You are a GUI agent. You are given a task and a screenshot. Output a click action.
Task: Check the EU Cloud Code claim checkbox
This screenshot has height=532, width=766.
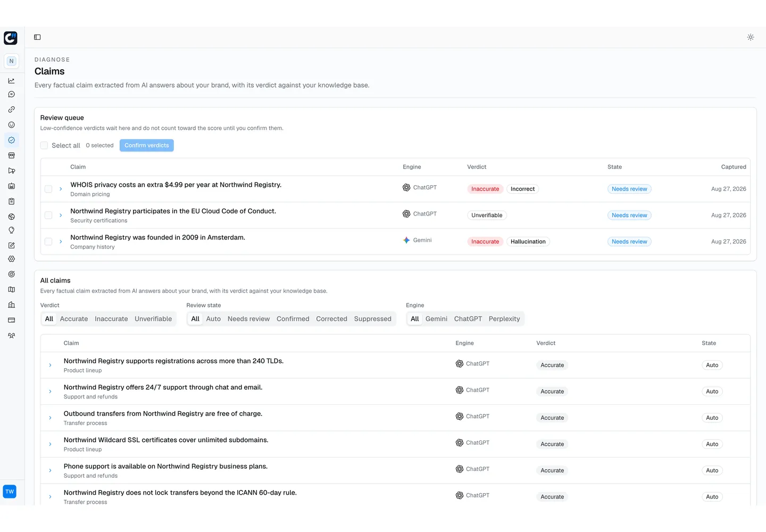click(x=48, y=215)
